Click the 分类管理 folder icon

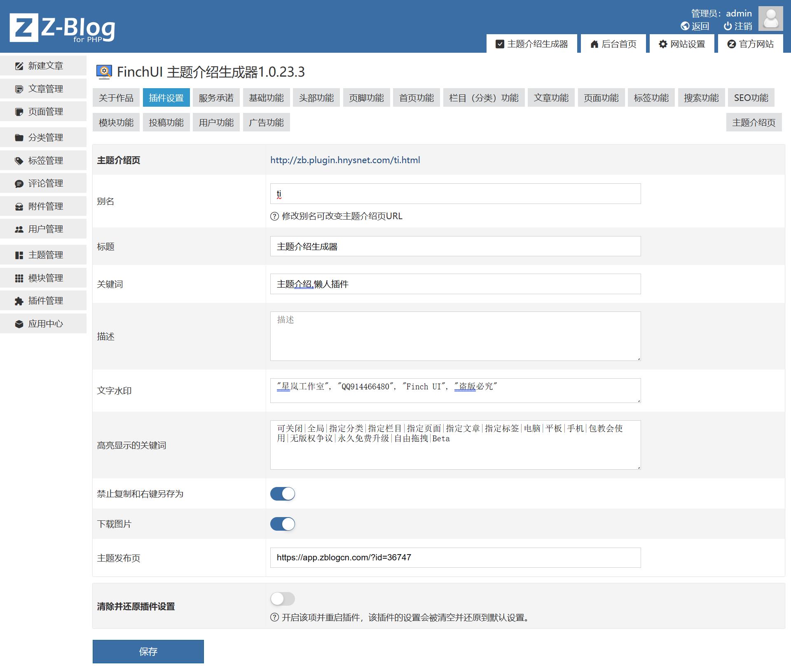pos(19,138)
